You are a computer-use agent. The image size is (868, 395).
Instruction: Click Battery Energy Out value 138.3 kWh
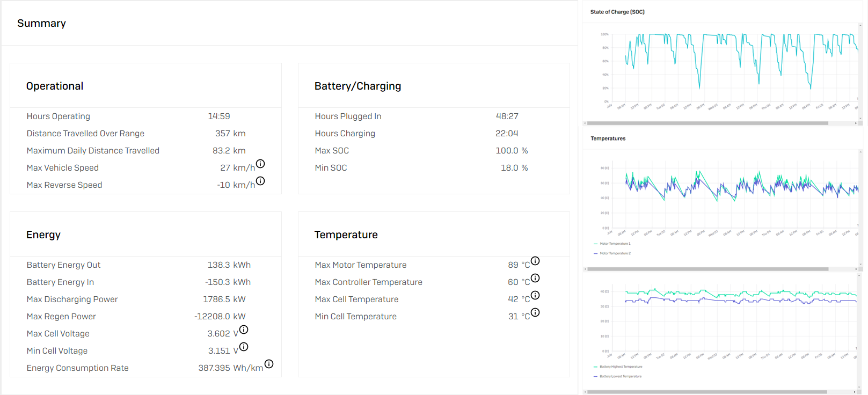pos(229,265)
